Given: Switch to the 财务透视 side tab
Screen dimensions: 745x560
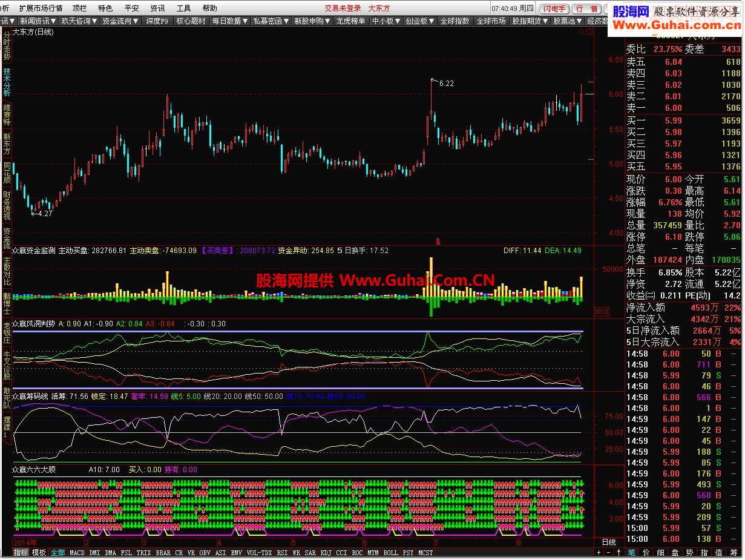Looking at the screenshot, I should (7, 206).
